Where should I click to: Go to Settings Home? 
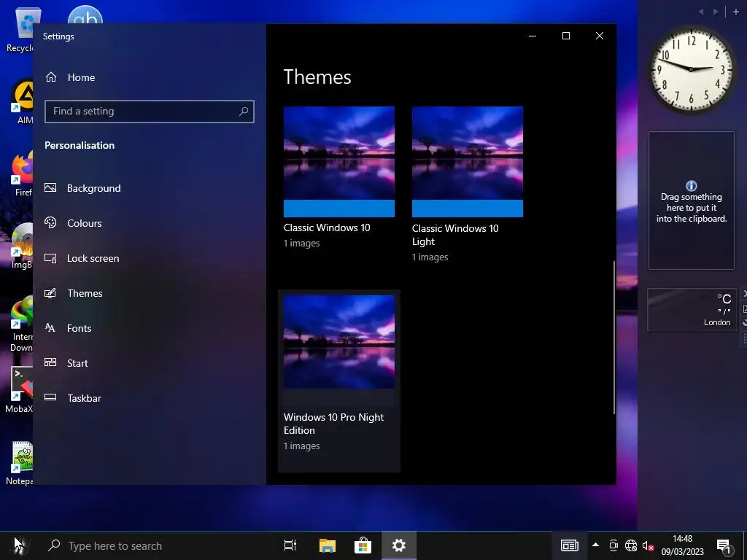click(x=71, y=77)
